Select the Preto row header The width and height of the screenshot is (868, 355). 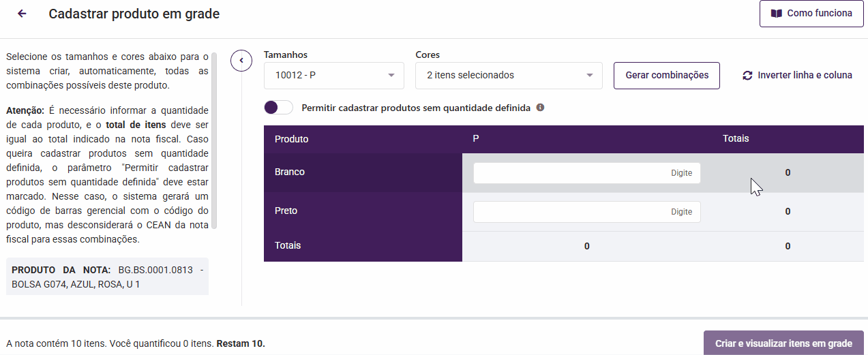point(286,211)
